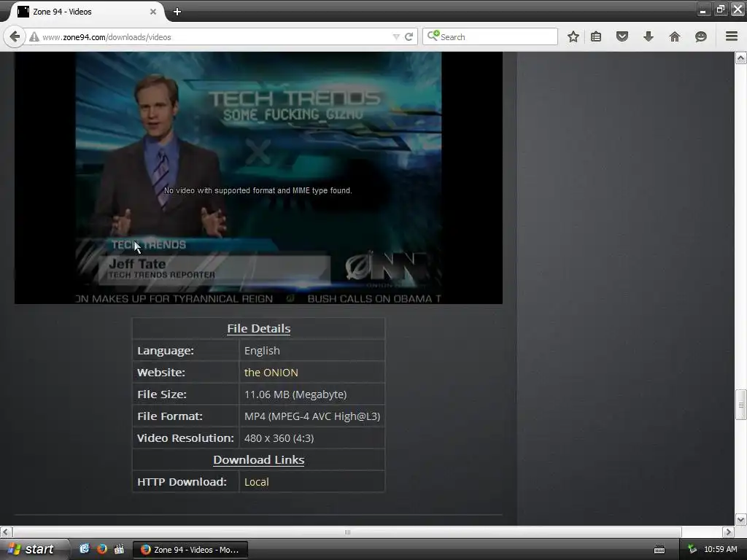Image resolution: width=747 pixels, height=560 pixels.
Task: Click the horizontal scroll right arrow
Action: (x=729, y=532)
